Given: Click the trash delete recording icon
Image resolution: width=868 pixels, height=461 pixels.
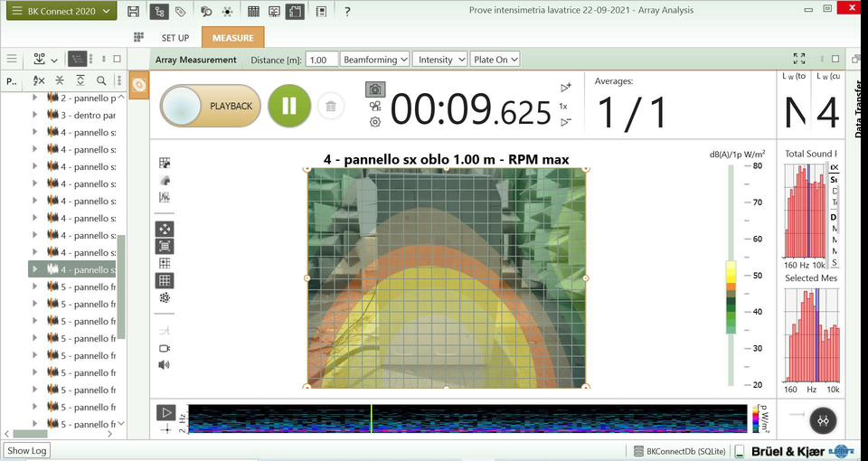Looking at the screenshot, I should point(331,106).
